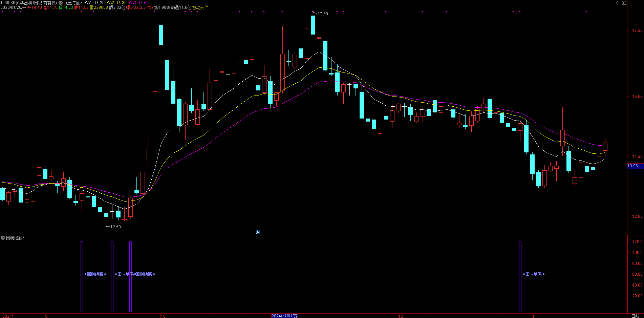The width and height of the screenshot is (644, 318).
Task: Click the 15.69 price axis label
Action: coord(637,97)
